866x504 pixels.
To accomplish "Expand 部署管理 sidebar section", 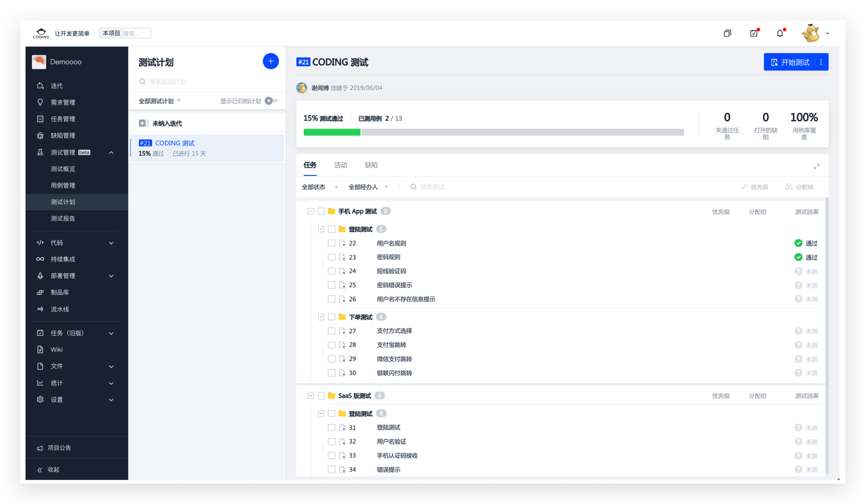I will click(111, 276).
